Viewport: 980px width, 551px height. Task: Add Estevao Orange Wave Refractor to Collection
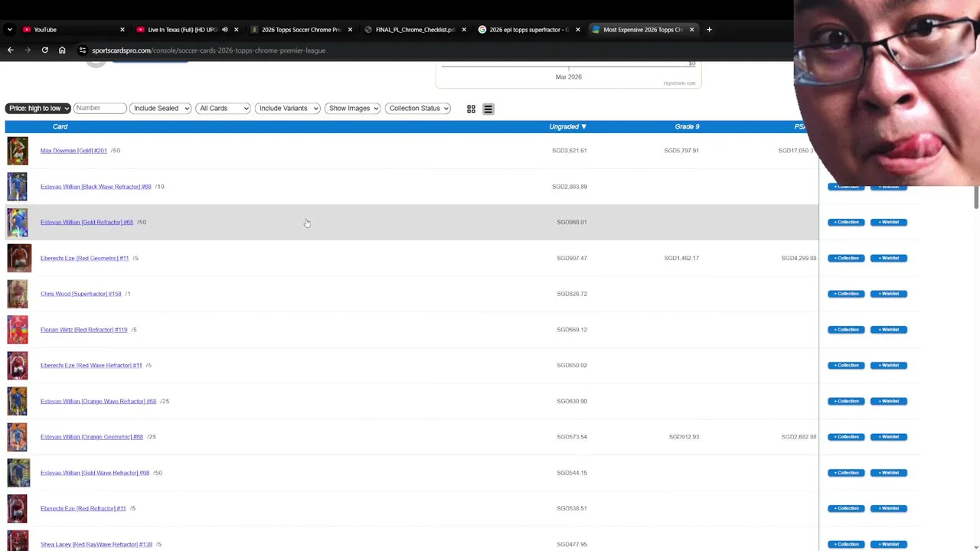pos(846,401)
